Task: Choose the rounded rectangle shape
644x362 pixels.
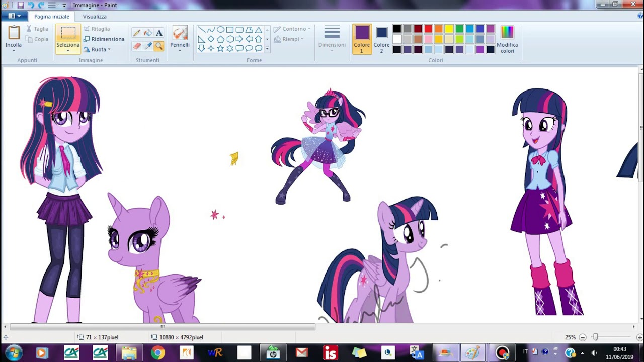Action: click(x=239, y=30)
